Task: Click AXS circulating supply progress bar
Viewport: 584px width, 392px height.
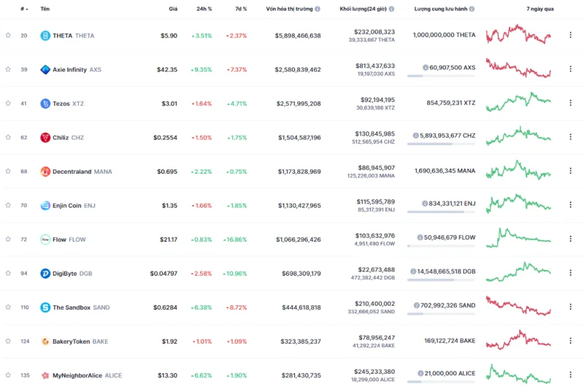Action: click(x=442, y=76)
